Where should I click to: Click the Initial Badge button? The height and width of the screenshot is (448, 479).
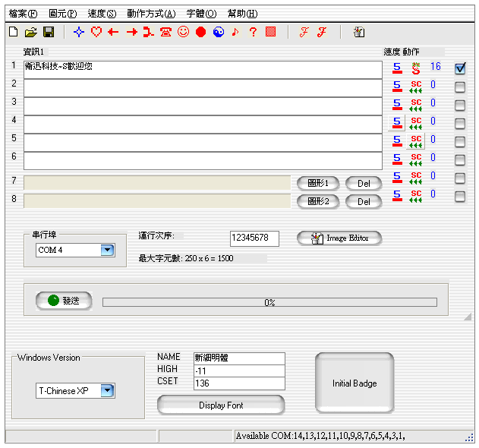[x=355, y=383]
